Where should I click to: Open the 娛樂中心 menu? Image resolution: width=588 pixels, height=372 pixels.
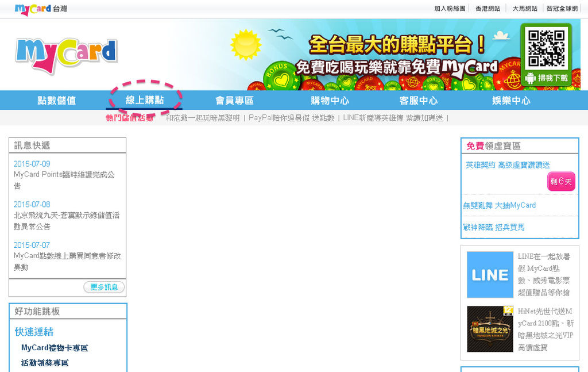point(511,101)
